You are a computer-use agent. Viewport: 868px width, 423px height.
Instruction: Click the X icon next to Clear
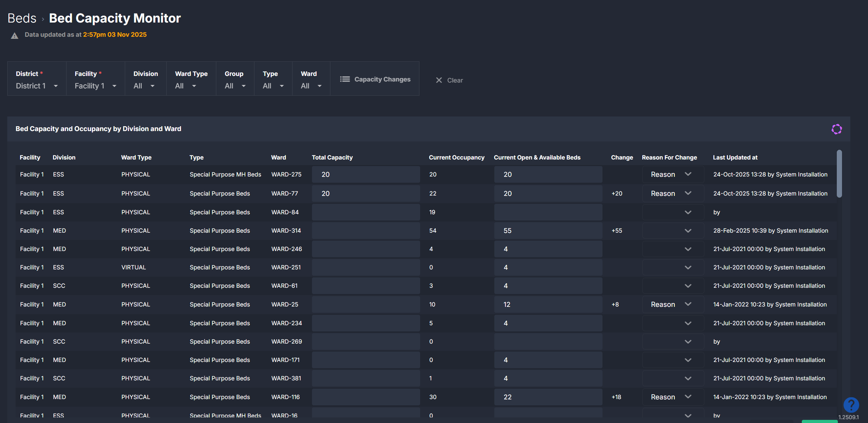coord(439,80)
